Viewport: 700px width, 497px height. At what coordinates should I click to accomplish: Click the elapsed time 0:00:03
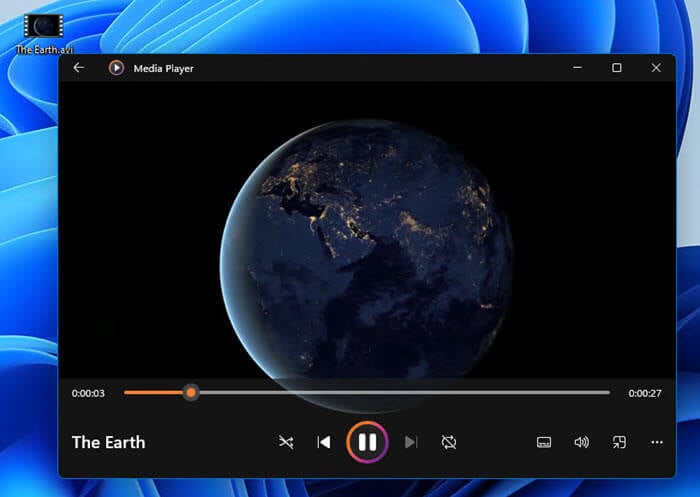(88, 393)
